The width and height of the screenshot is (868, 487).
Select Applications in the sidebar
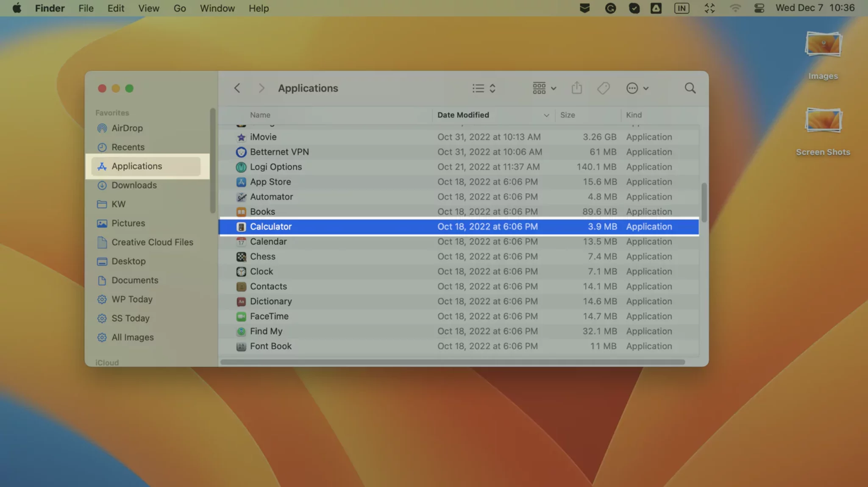[146, 166]
